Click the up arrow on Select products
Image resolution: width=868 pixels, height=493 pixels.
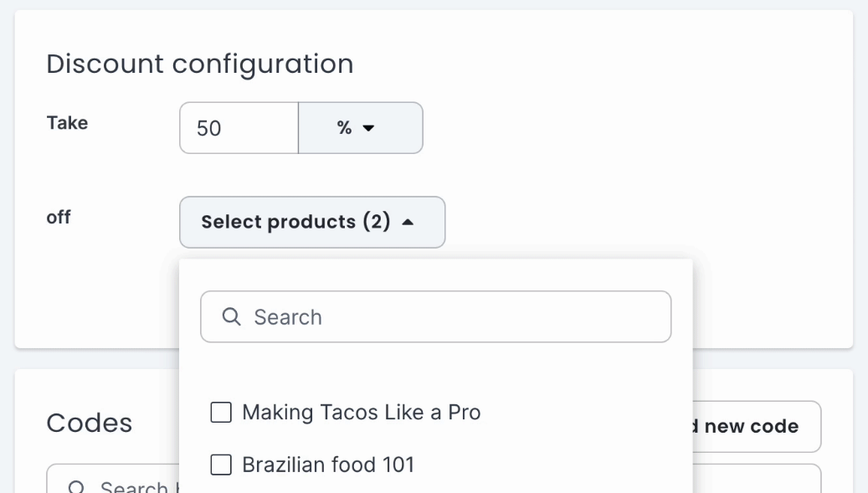click(408, 223)
